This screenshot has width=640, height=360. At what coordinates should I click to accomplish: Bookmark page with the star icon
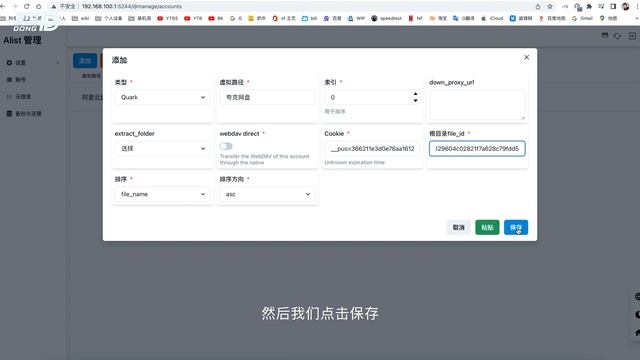click(550, 7)
